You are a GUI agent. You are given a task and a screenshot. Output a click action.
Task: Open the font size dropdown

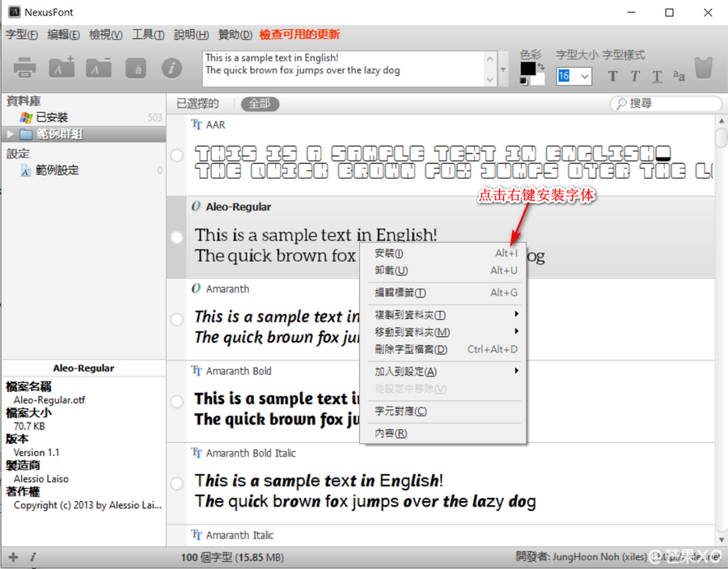tap(585, 76)
